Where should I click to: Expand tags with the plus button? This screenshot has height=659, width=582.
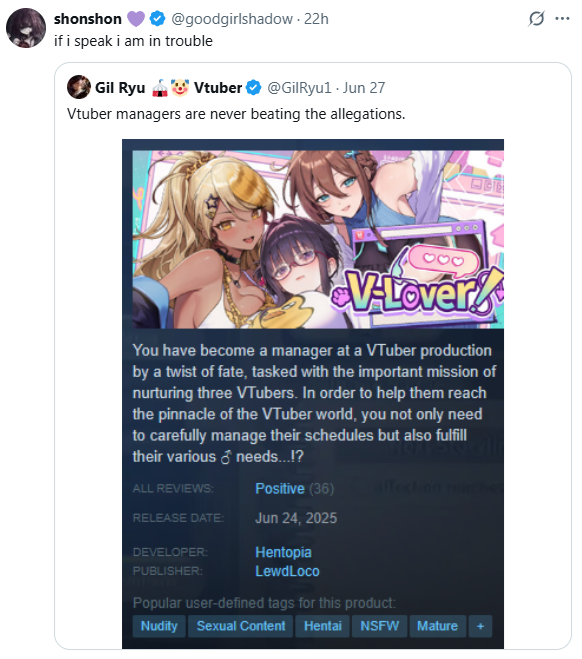click(480, 626)
